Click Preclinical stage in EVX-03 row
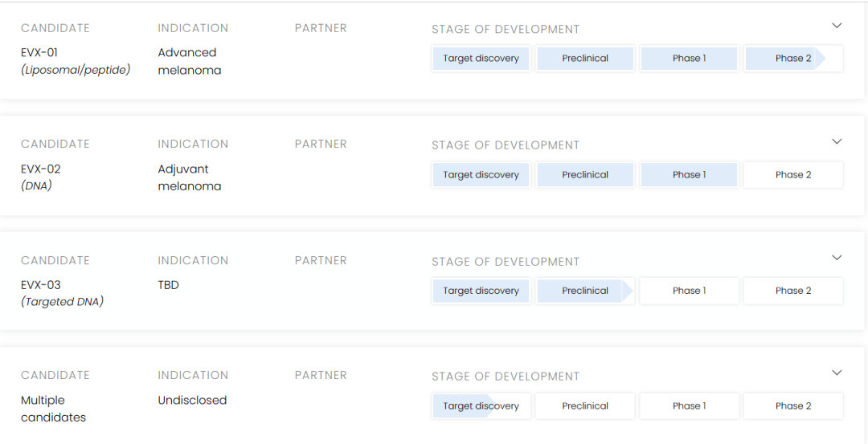Viewport: 868px width, 444px height. [585, 291]
